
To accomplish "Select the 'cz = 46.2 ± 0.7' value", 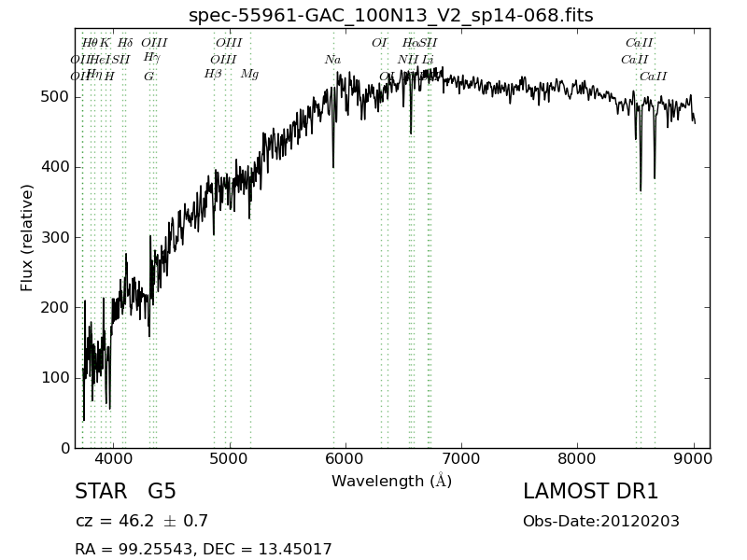I will [x=142, y=521].
